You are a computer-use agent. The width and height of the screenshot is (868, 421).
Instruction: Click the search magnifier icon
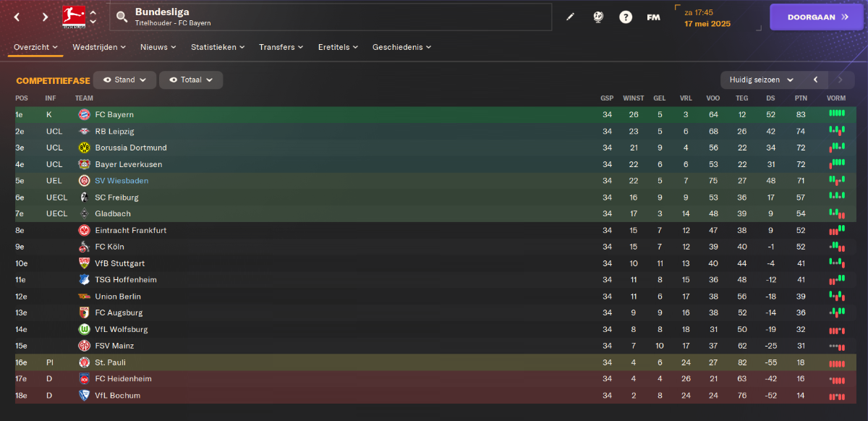(122, 17)
